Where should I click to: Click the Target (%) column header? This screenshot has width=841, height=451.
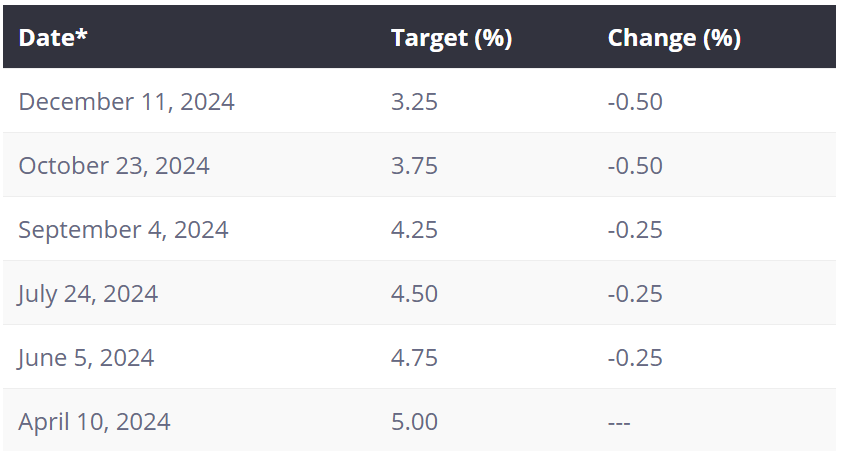[451, 38]
